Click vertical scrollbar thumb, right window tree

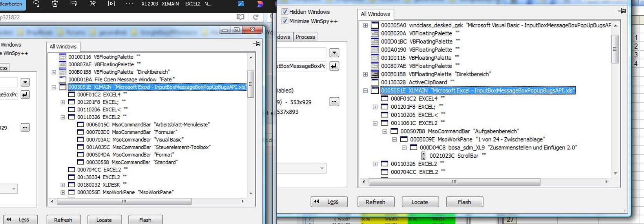tap(615, 49)
